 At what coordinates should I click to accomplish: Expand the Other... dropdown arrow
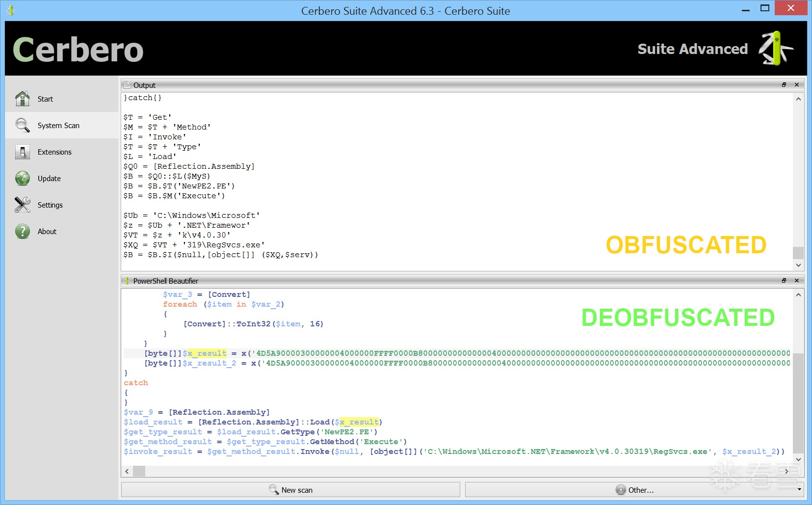point(799,490)
